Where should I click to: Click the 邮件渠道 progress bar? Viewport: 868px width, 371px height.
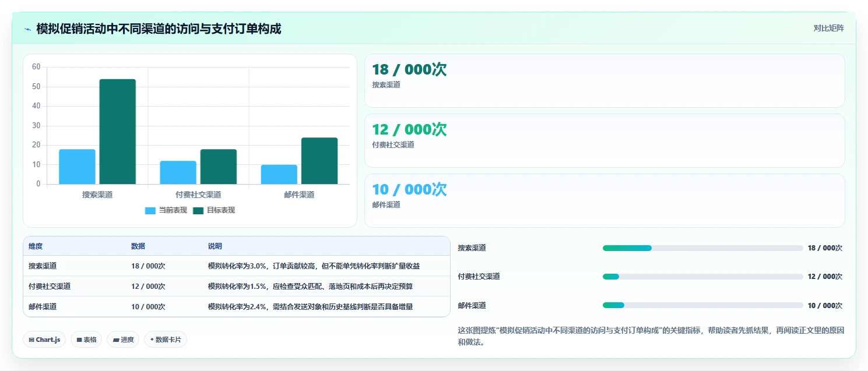702,306
